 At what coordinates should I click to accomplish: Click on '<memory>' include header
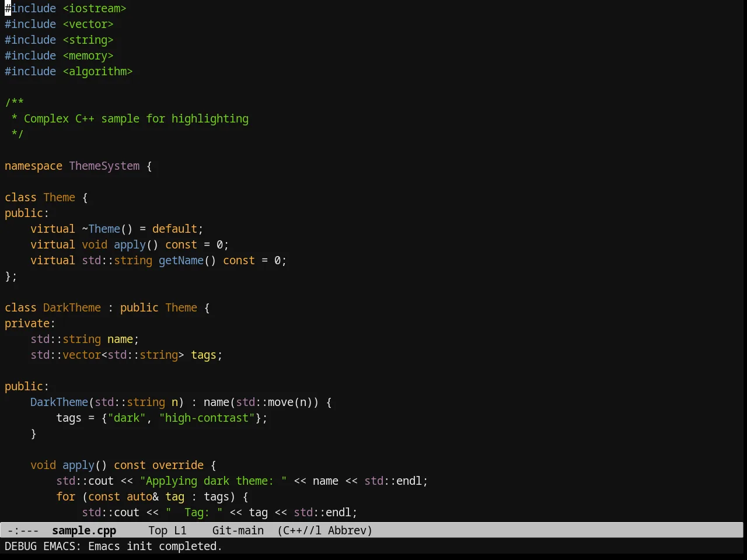click(88, 55)
